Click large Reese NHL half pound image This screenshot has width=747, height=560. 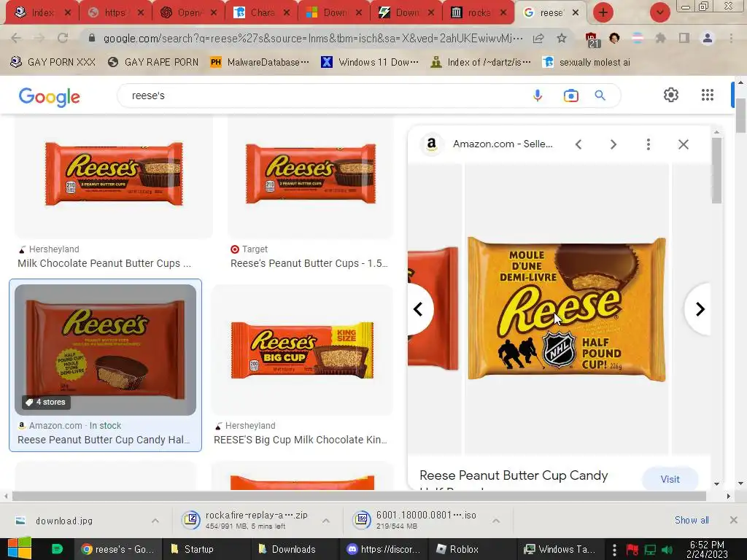click(x=566, y=308)
